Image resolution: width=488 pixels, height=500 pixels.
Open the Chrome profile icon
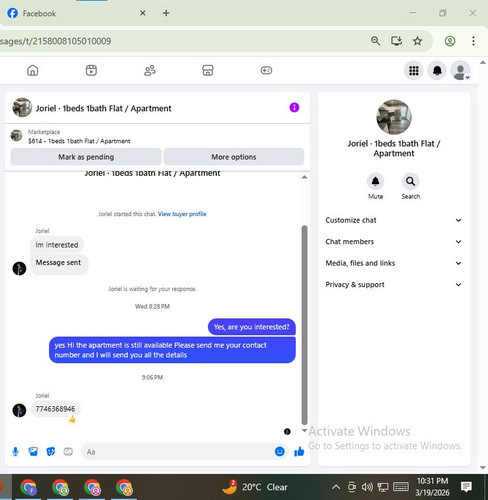click(x=450, y=41)
